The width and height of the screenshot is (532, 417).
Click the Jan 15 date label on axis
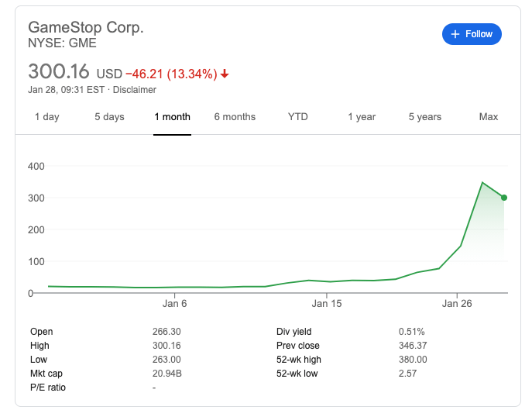point(326,303)
